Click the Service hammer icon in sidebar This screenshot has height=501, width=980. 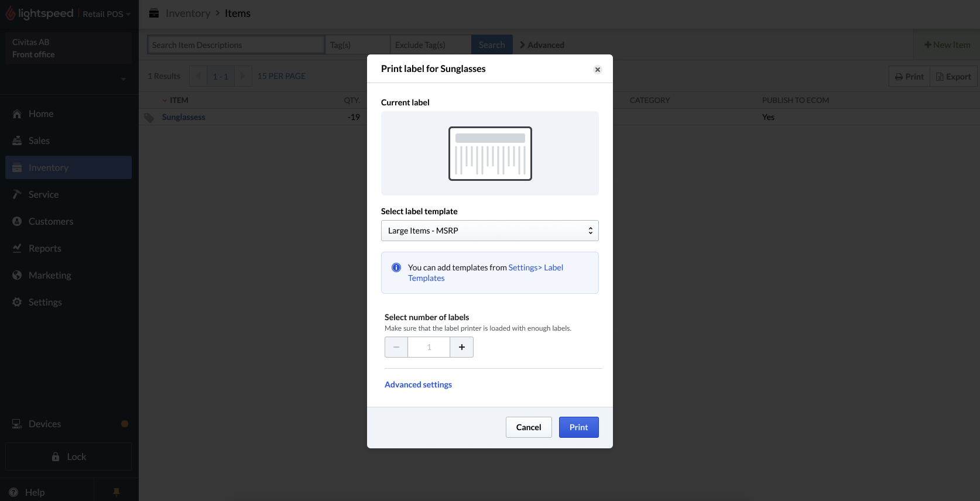pos(17,194)
